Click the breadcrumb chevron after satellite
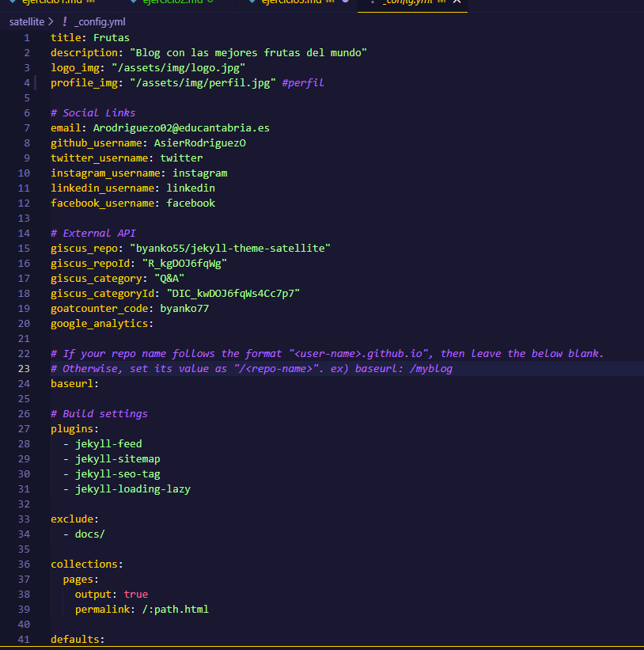The height and width of the screenshot is (650, 644). [x=51, y=21]
